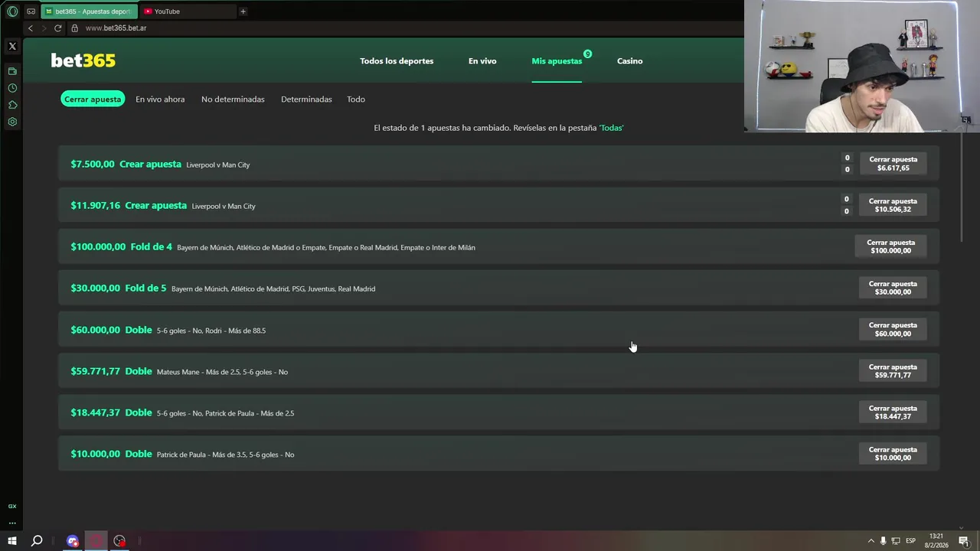The image size is (980, 551).
Task: Cash out the Fold de 4 for $100.000,00
Action: (890, 246)
